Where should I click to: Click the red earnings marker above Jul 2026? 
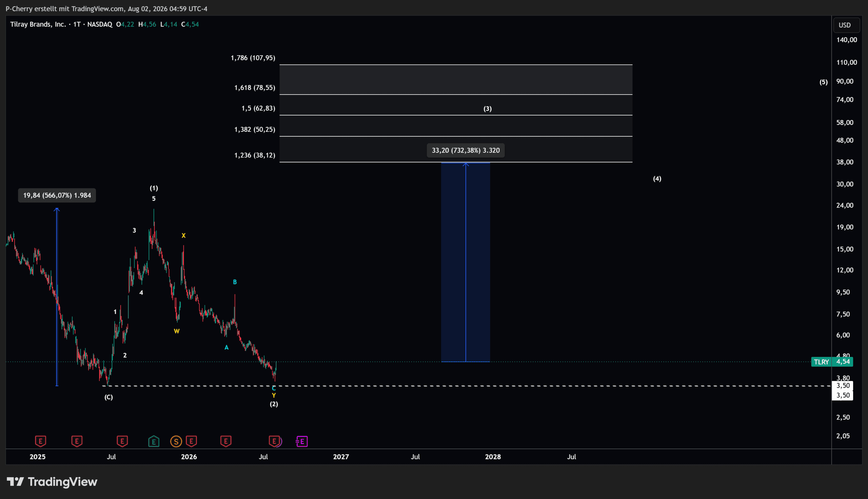tap(274, 441)
